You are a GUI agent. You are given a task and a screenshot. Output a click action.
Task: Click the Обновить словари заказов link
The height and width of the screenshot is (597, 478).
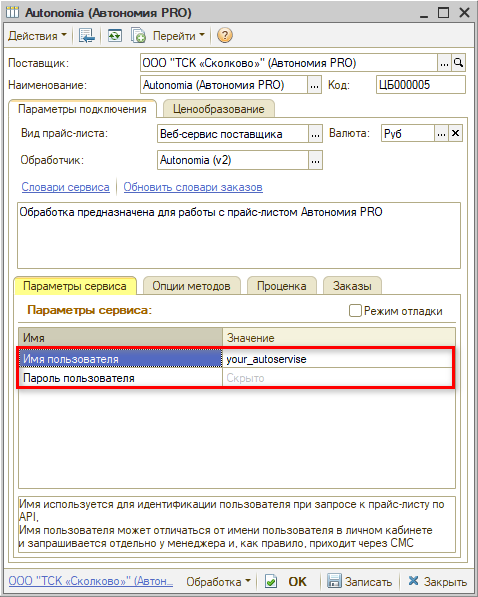coord(193,187)
